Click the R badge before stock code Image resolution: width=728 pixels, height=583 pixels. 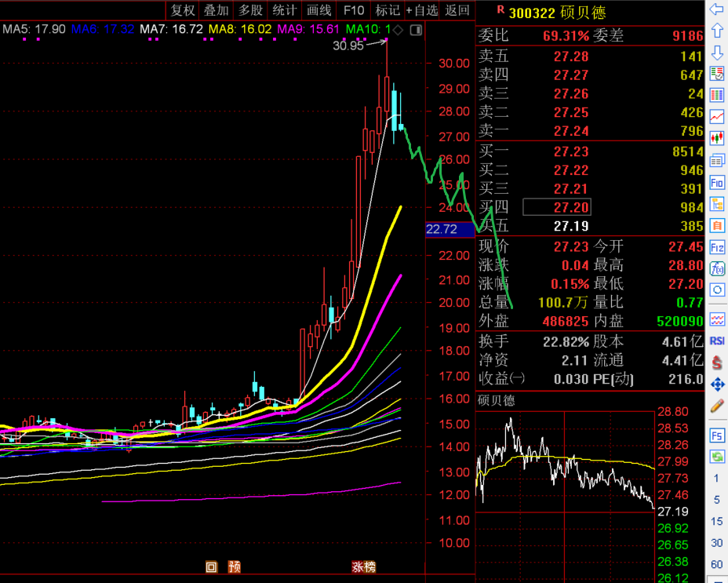[500, 9]
